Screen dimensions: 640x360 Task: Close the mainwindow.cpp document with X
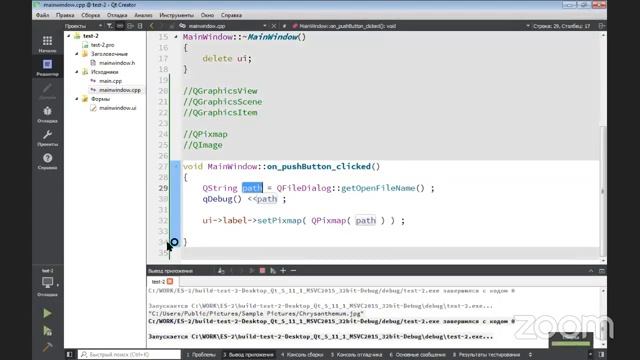coord(274,26)
